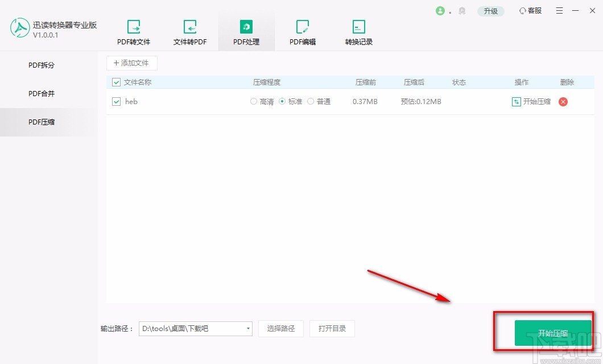Toggle the select-all files checkbox

pyautogui.click(x=116, y=82)
